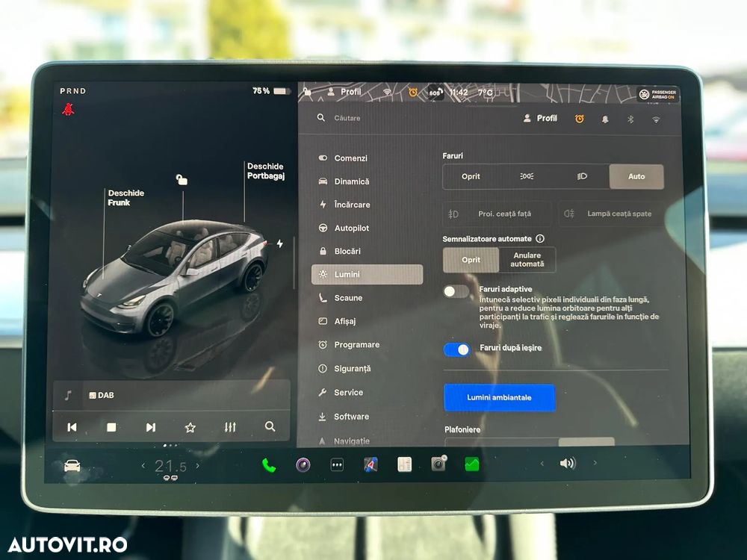Select the parking lights headlight mode

527,177
